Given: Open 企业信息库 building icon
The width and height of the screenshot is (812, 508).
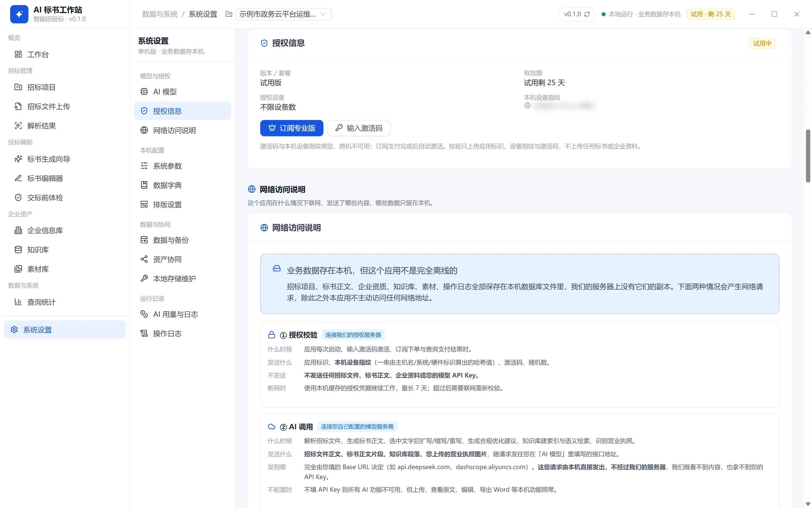Looking at the screenshot, I should [x=18, y=230].
